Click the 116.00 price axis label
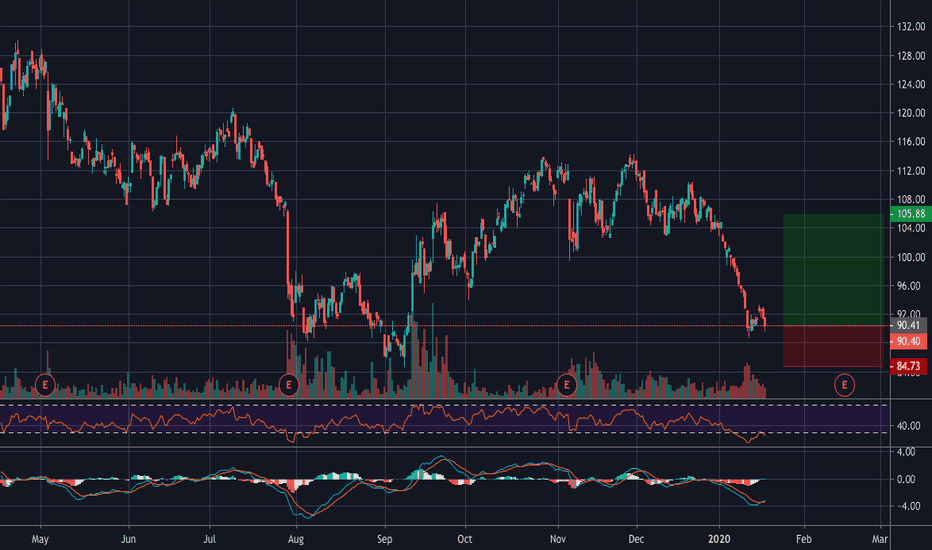Image resolution: width=932 pixels, height=550 pixels. (x=911, y=142)
